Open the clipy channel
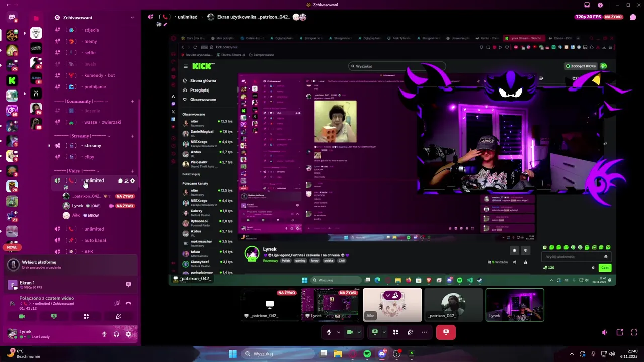This screenshot has width=644, height=362. 95,157
